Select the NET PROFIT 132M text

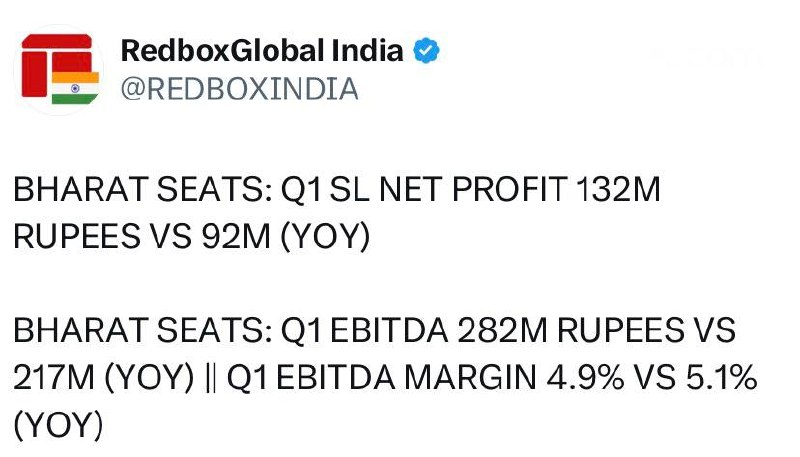coord(520,189)
